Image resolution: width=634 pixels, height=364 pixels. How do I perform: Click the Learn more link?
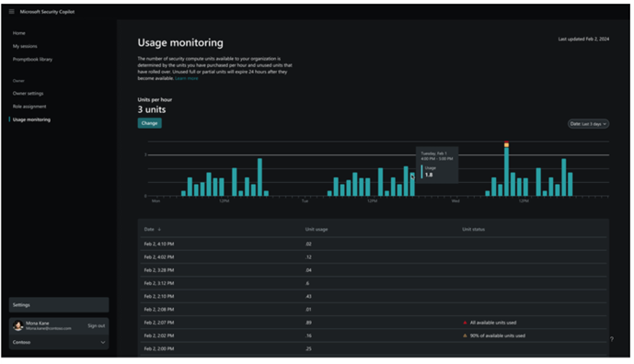point(187,78)
